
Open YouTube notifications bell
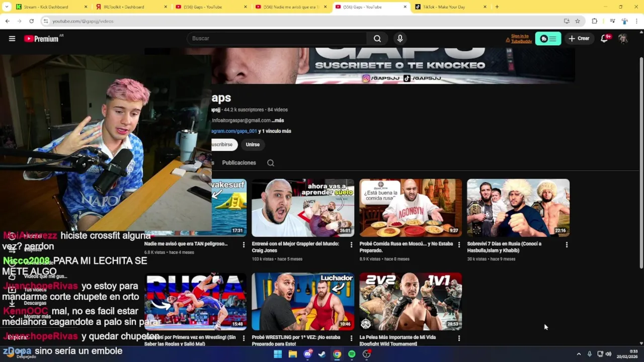(x=604, y=39)
